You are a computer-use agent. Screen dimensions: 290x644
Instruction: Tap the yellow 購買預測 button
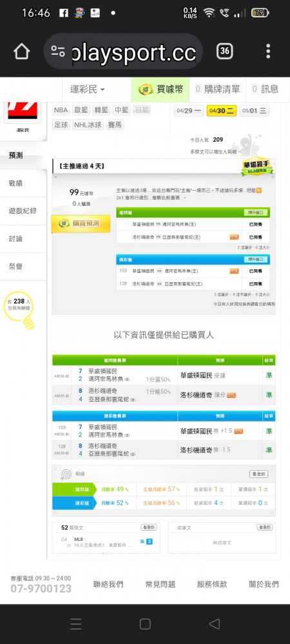point(81,224)
